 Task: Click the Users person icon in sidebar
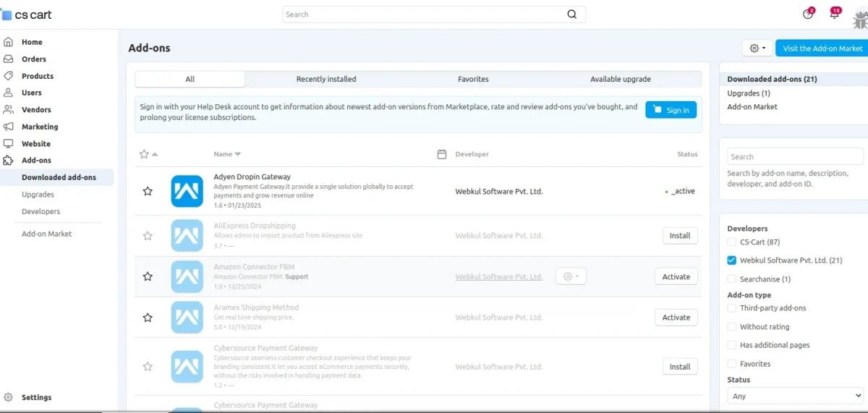click(x=9, y=93)
